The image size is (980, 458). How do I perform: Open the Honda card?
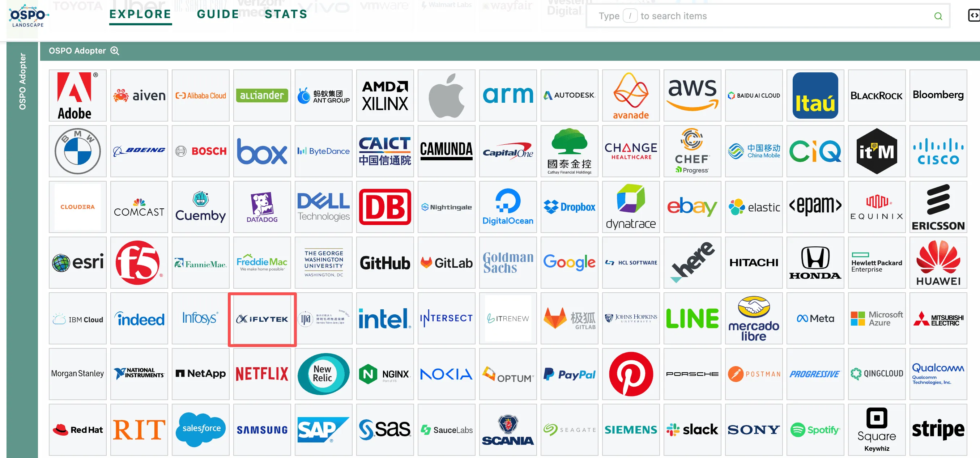pos(815,263)
